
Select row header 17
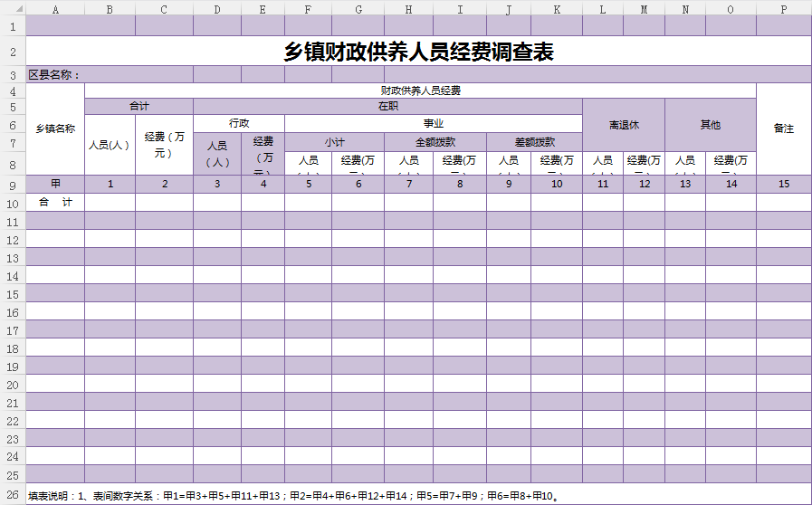pos(13,330)
